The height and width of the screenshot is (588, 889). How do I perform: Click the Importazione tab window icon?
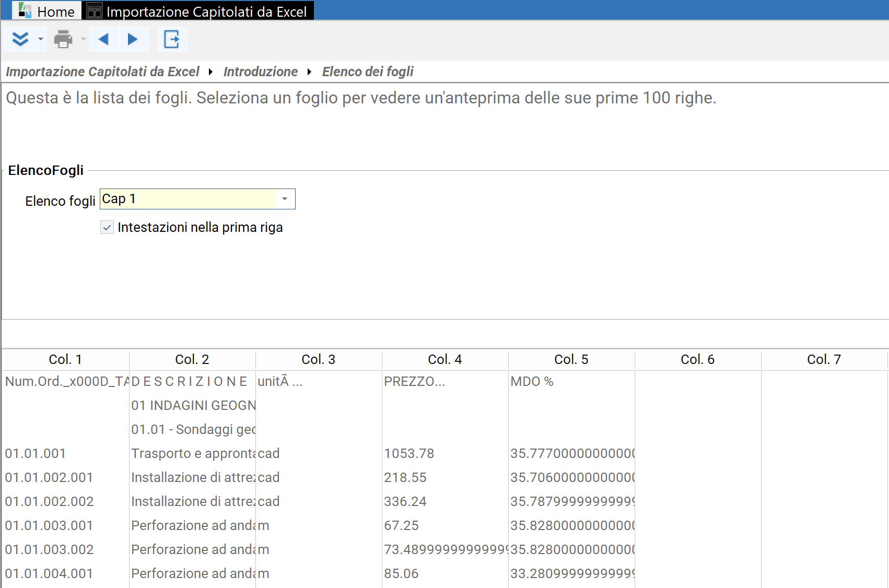coord(95,11)
